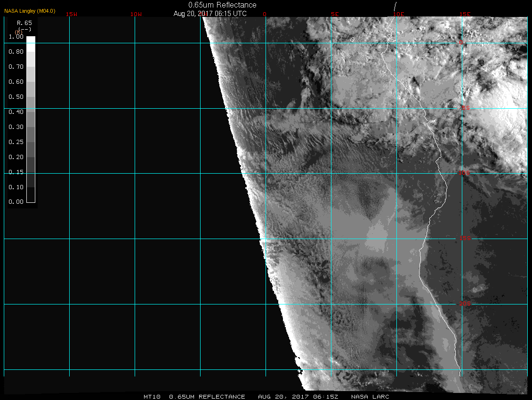The height and width of the screenshot is (400, 532).
Task: Click the 0.40 colorbar value
Action: (16, 112)
